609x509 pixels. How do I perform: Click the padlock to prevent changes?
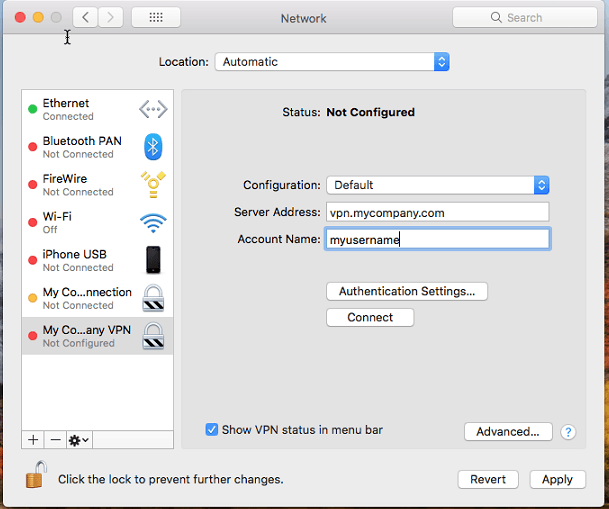point(36,475)
